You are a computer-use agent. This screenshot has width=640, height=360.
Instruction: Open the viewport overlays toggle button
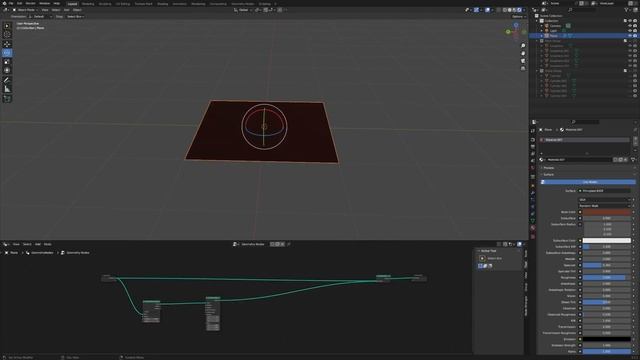click(x=487, y=10)
